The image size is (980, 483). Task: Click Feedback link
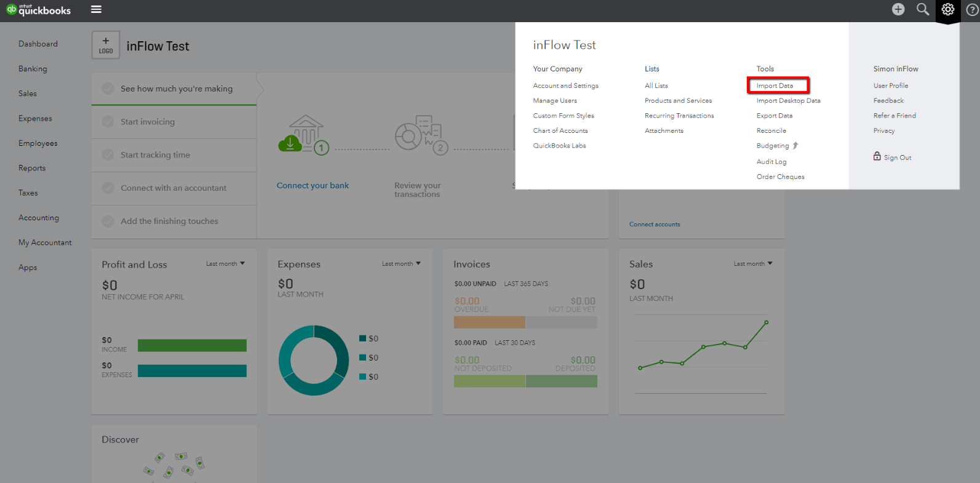(x=889, y=100)
